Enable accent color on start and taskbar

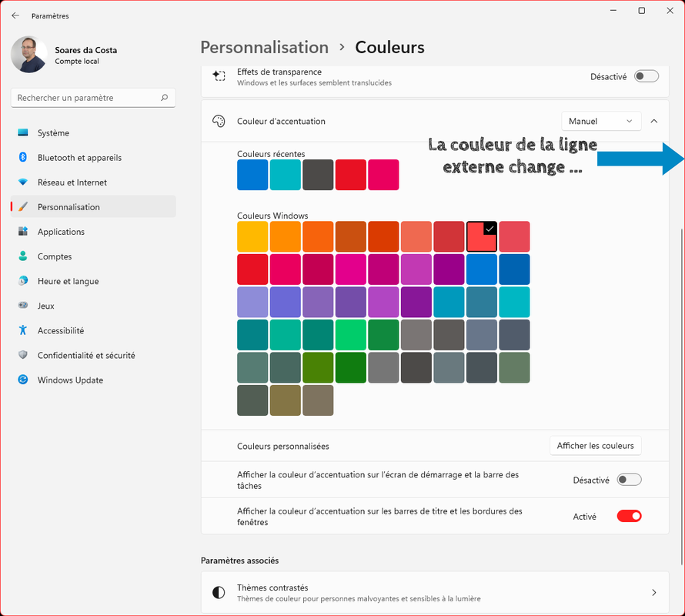(x=629, y=480)
